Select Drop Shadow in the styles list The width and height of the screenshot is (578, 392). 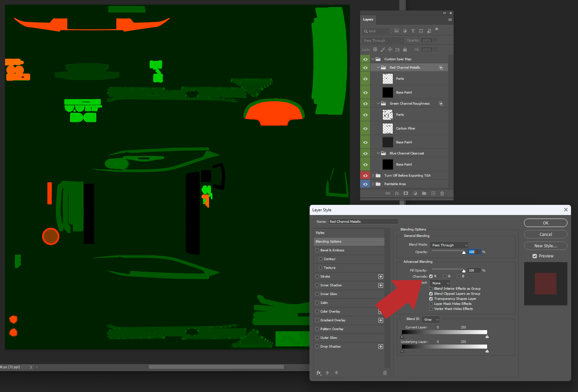pos(331,347)
